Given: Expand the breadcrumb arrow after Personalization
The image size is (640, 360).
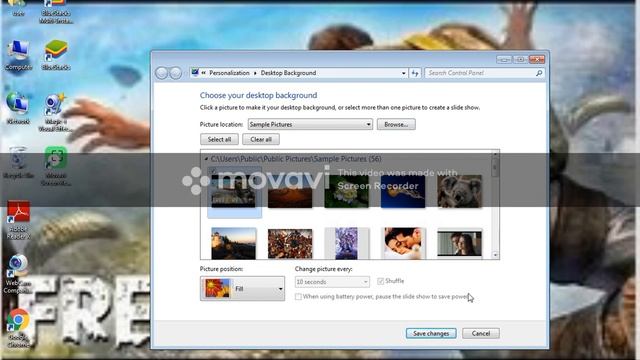Looking at the screenshot, I should click(255, 73).
